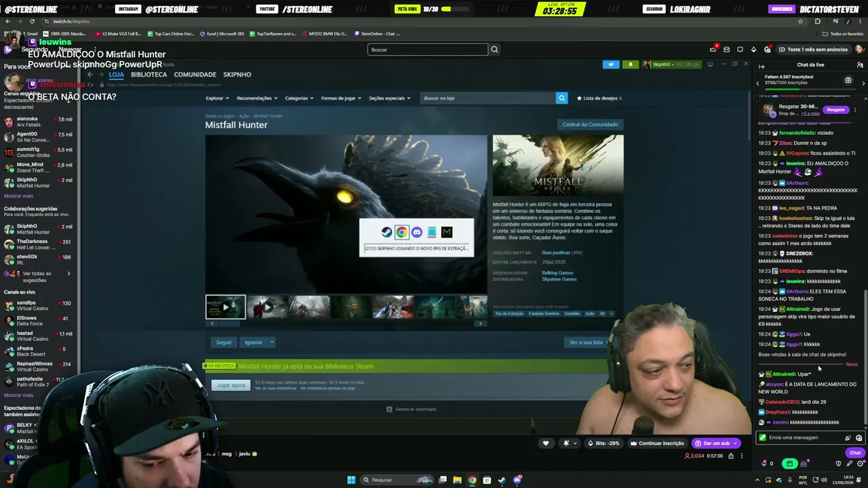Open the Belking Games developer link
Viewport: 868px width, 488px height.
tap(557, 273)
